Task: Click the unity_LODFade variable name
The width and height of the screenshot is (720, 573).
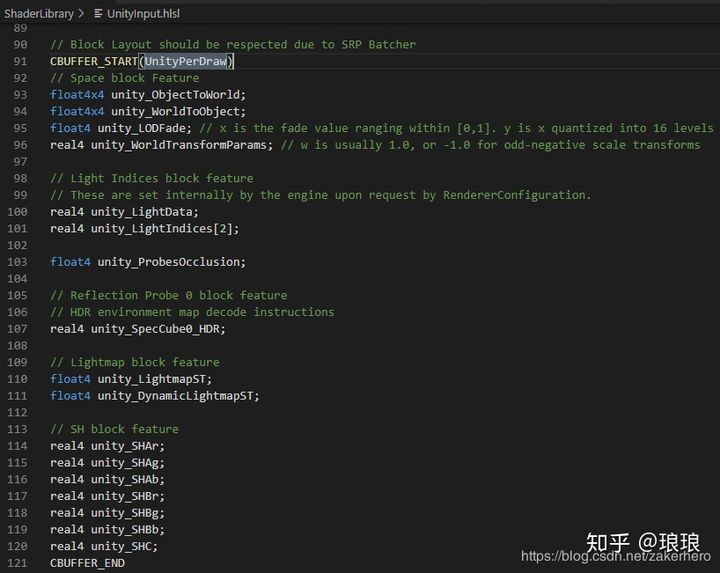Action: tap(143, 128)
